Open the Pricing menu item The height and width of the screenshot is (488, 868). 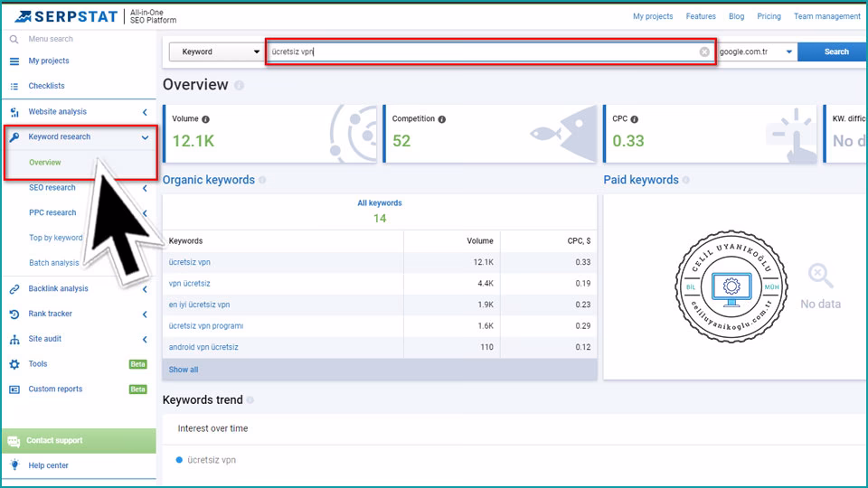click(769, 16)
